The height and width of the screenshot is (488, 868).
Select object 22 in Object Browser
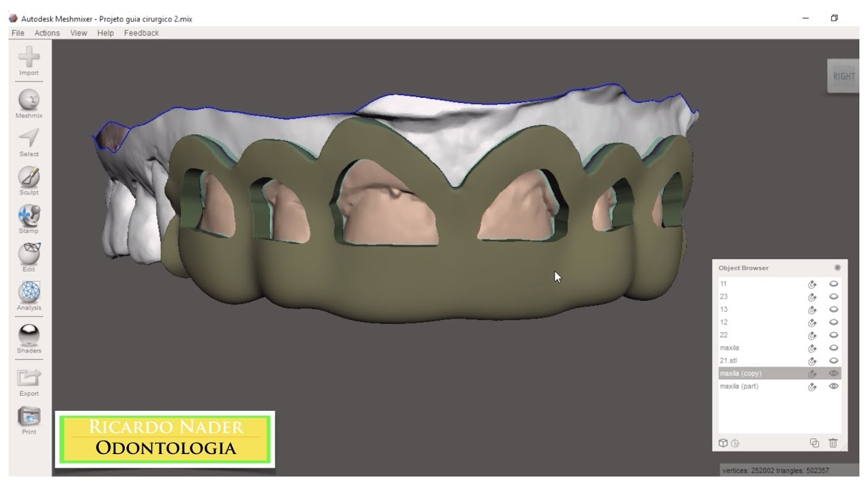[779, 335]
